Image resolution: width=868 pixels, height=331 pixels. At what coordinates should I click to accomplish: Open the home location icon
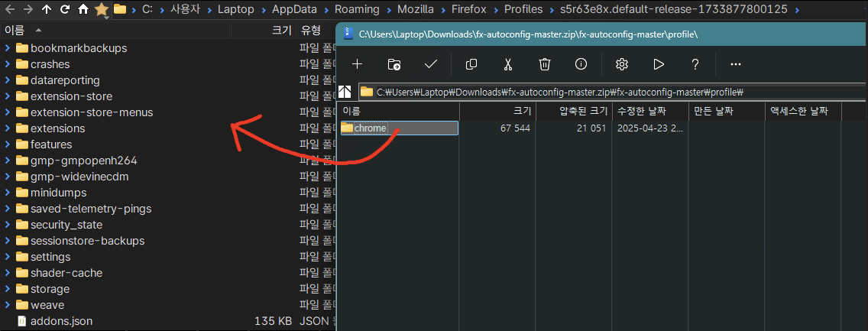point(83,9)
